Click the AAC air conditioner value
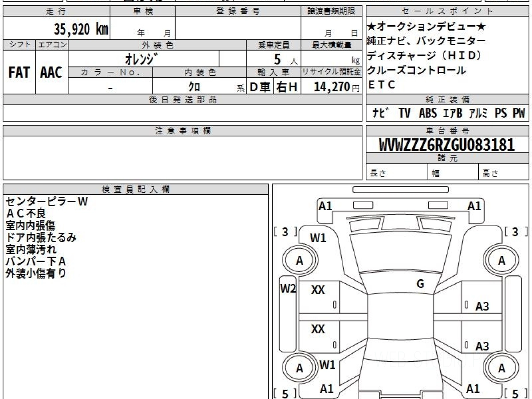This screenshot has width=532, height=399. (x=51, y=73)
